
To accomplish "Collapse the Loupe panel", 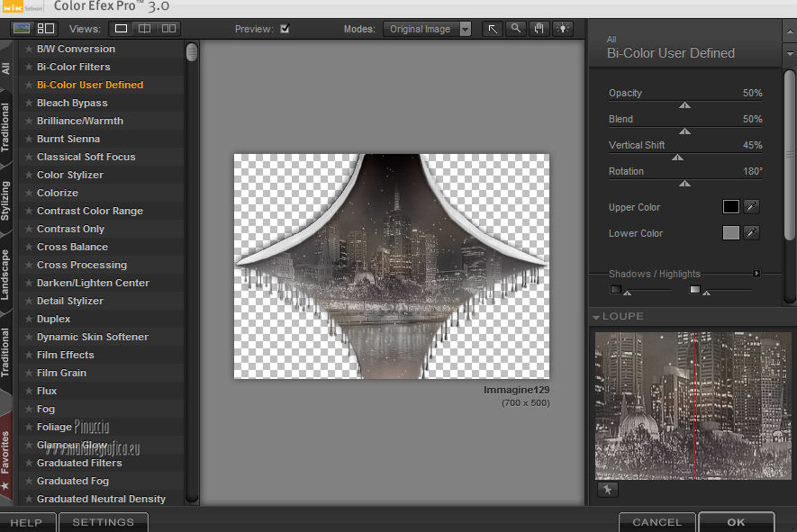I will [596, 317].
